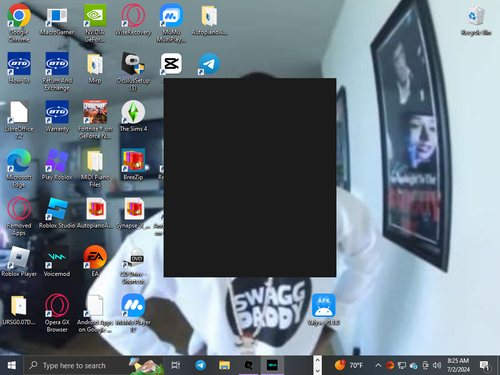Open Task View from the taskbar

176,365
